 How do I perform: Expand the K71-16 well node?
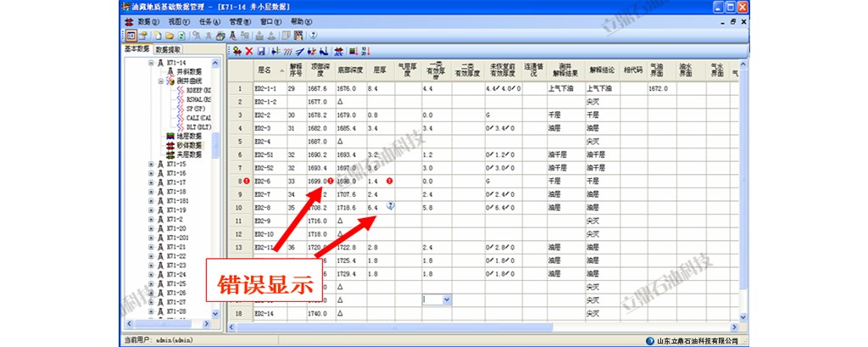coord(151,173)
